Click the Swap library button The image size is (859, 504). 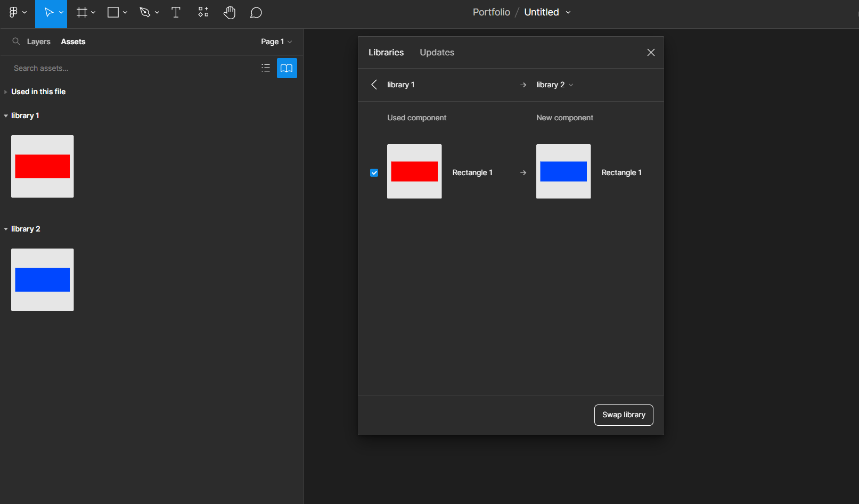(x=624, y=415)
